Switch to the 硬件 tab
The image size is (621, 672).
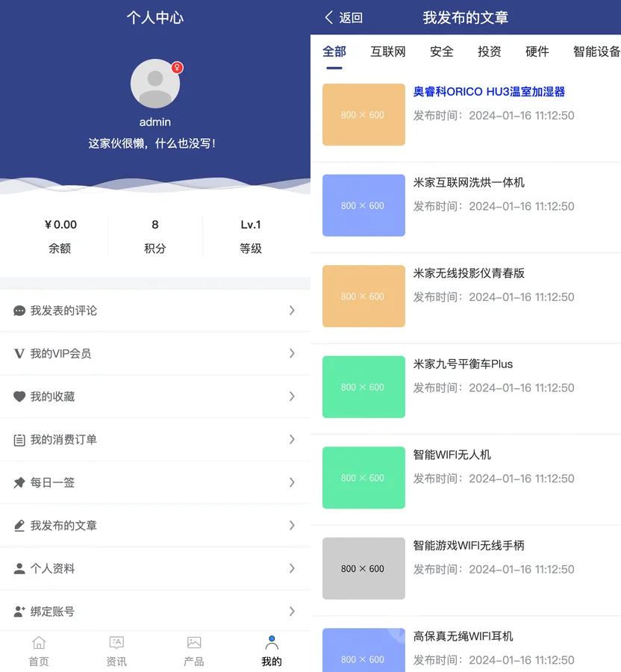pyautogui.click(x=537, y=52)
